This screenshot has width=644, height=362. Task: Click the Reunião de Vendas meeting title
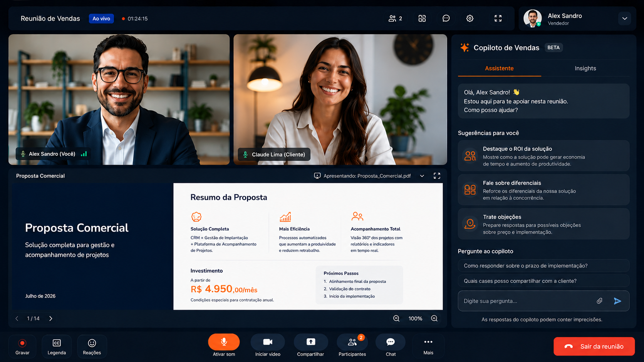point(50,18)
